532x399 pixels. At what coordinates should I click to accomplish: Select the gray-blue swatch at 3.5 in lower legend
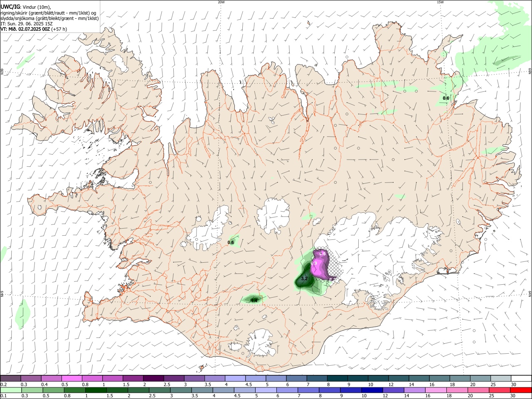click(202, 390)
